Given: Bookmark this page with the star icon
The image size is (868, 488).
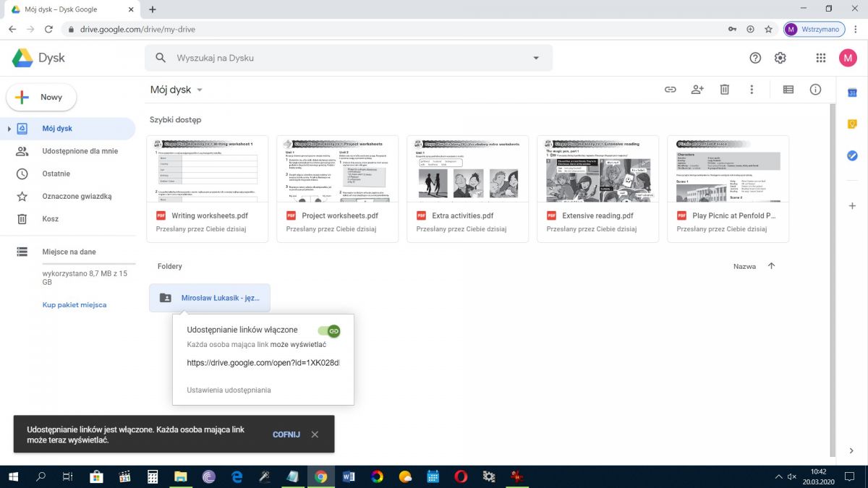Looking at the screenshot, I should click(x=768, y=29).
